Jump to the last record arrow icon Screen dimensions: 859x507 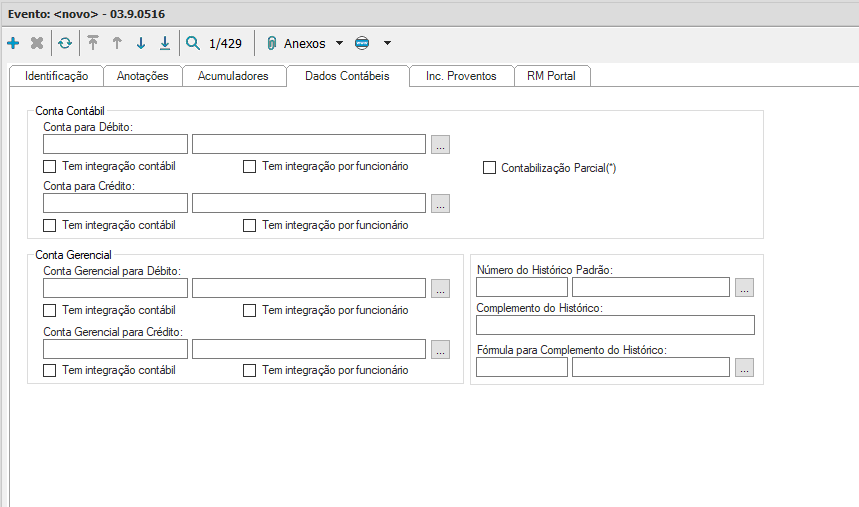click(x=165, y=43)
